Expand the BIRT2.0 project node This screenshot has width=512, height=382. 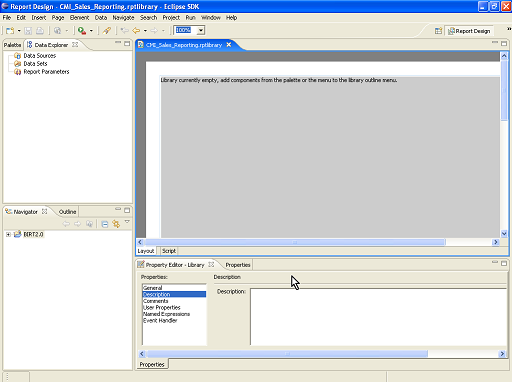pos(8,235)
